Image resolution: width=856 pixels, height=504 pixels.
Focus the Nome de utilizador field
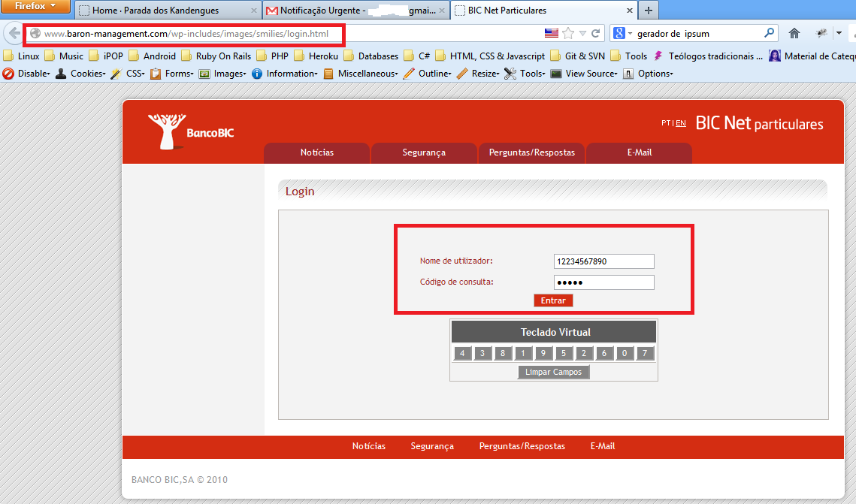pos(603,261)
